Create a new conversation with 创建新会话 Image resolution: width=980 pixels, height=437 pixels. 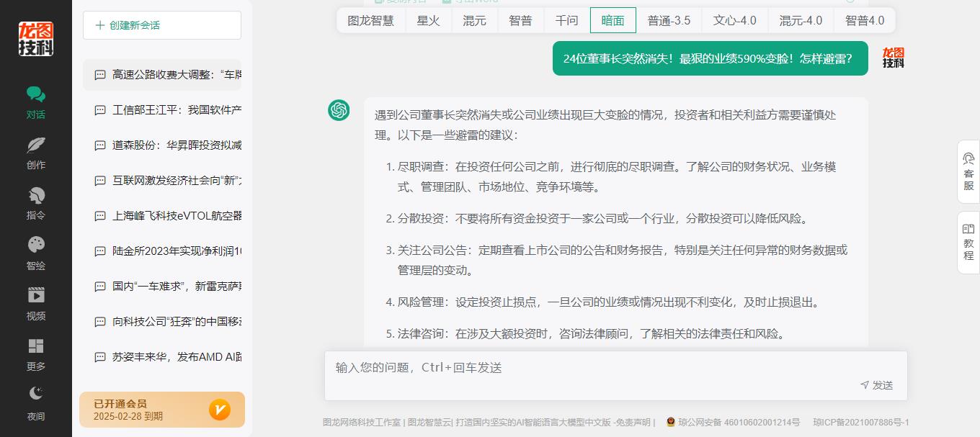[x=162, y=25]
